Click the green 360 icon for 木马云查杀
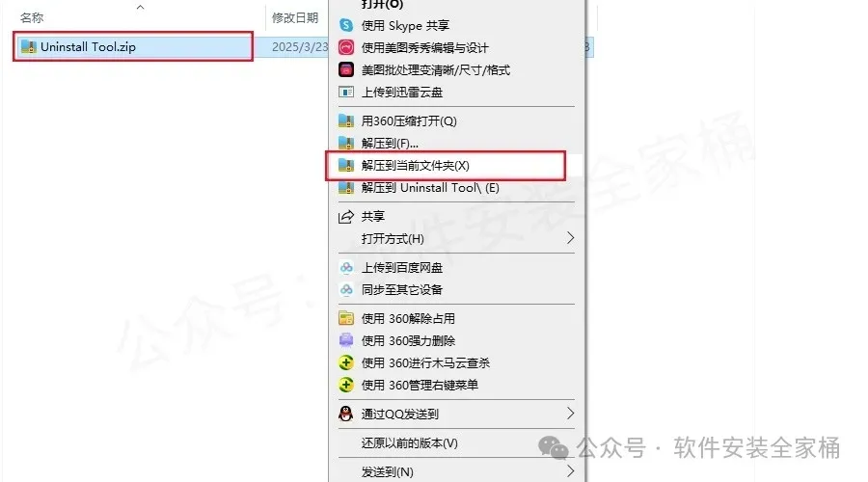Screen dimensions: 868x482 (346, 363)
